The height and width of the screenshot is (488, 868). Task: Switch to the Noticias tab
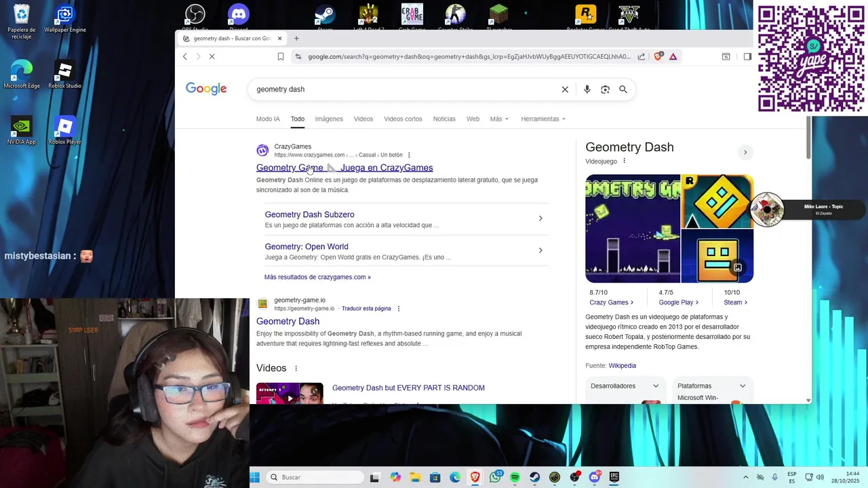444,119
